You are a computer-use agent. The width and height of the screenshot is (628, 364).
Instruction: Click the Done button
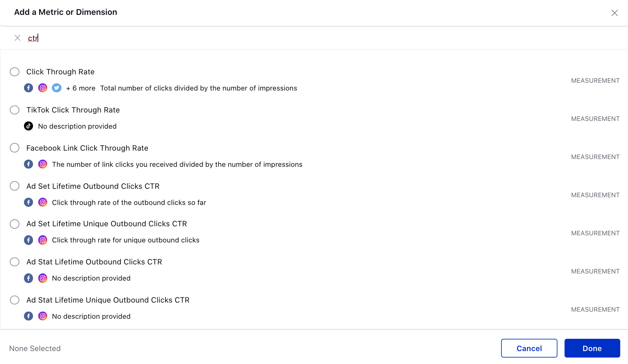coord(592,348)
